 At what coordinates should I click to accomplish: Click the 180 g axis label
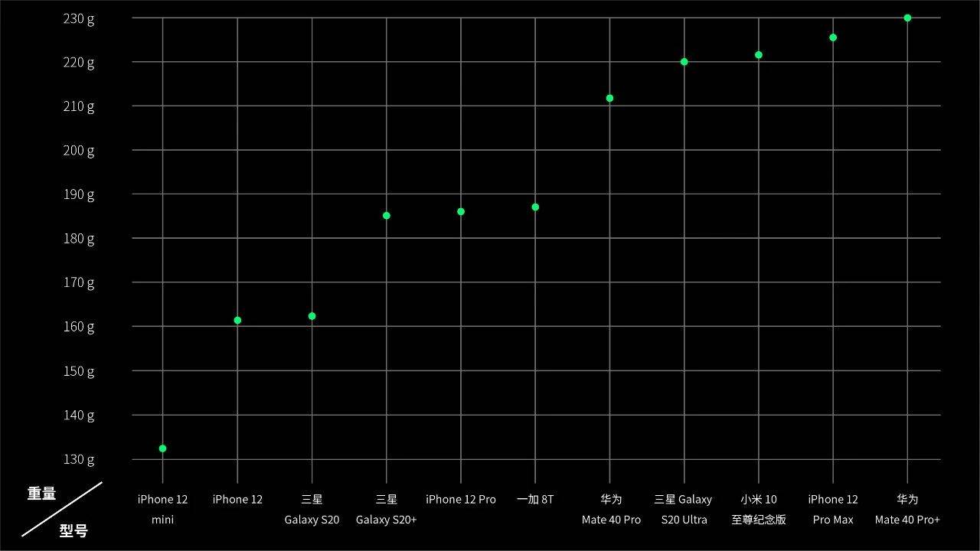pyautogui.click(x=79, y=239)
